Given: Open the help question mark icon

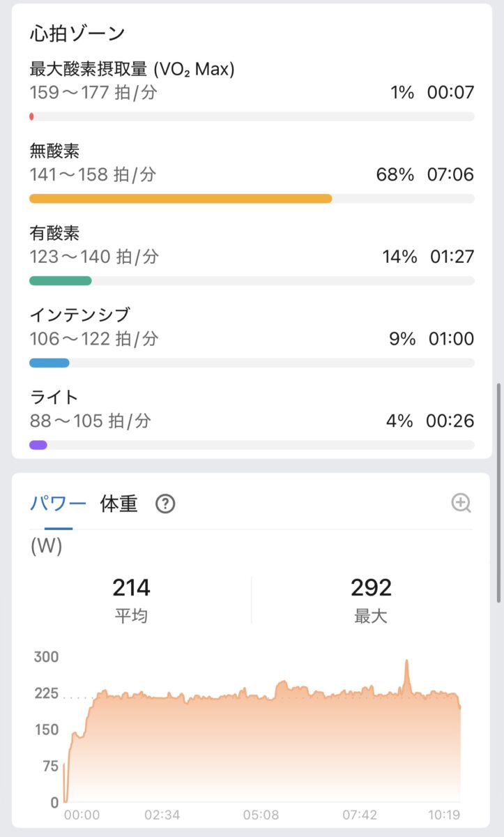Looking at the screenshot, I should point(165,504).
